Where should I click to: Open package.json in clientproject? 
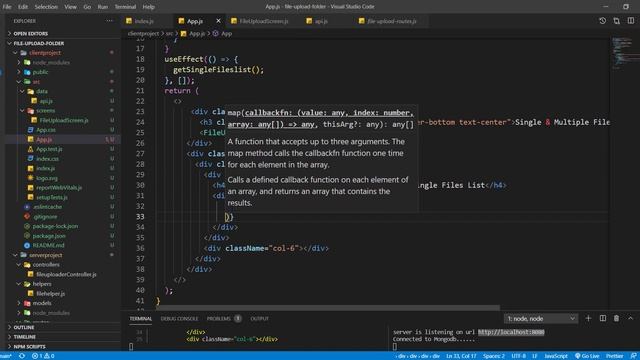49,236
